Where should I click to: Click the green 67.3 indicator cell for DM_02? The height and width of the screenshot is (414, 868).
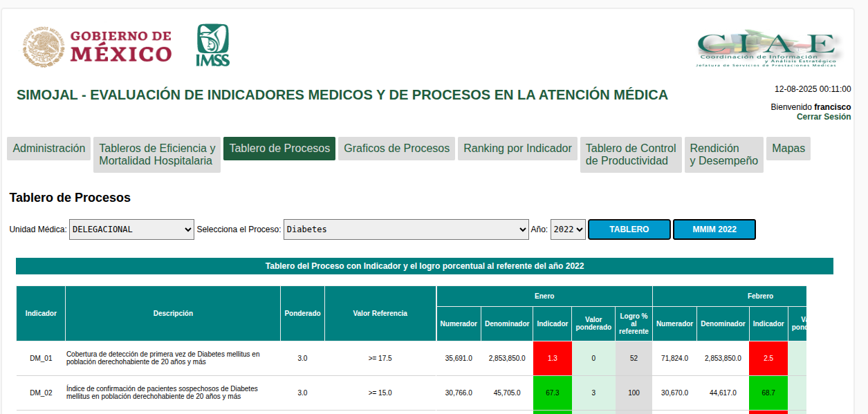pyautogui.click(x=552, y=393)
